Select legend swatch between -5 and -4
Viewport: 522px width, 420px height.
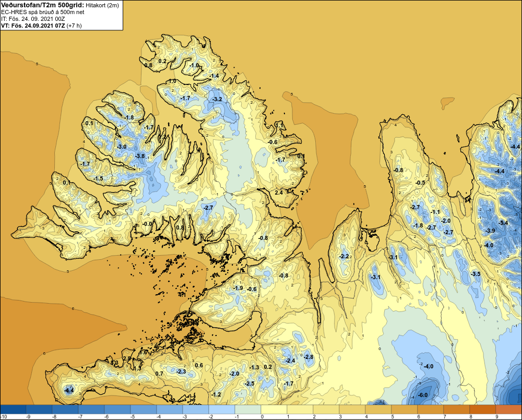coord(144,409)
